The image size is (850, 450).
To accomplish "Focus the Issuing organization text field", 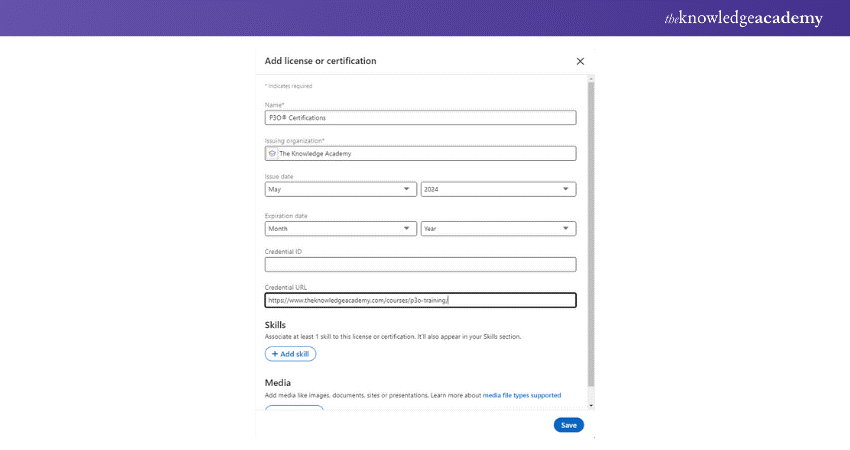I will 425,154.
